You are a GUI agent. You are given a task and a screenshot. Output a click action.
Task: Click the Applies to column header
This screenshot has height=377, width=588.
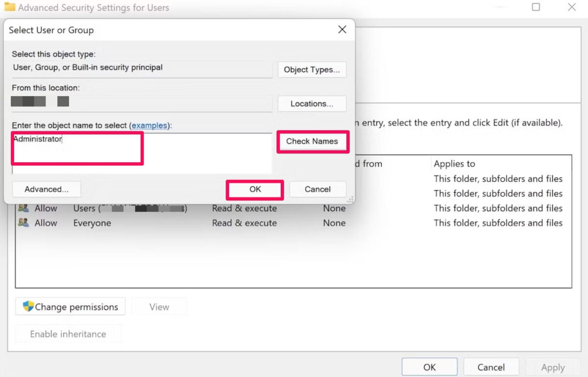[454, 163]
